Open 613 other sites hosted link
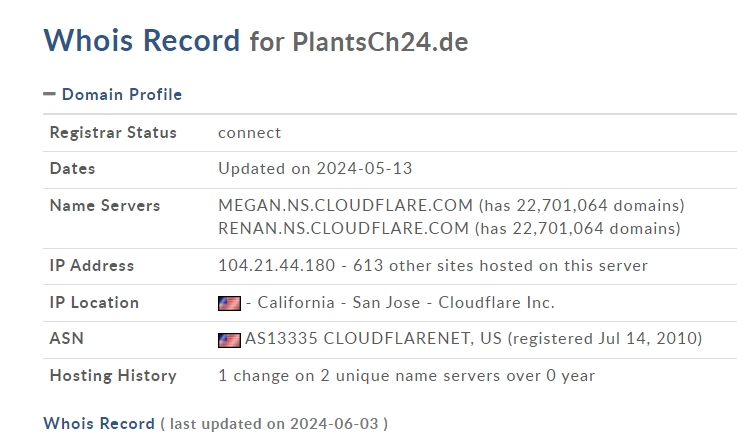This screenshot has height=440, width=737. [501, 266]
